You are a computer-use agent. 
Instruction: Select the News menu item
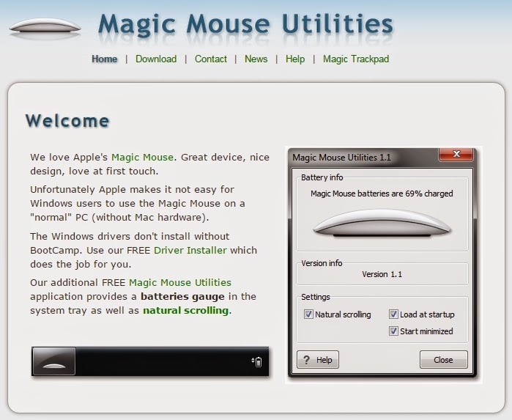[x=256, y=59]
